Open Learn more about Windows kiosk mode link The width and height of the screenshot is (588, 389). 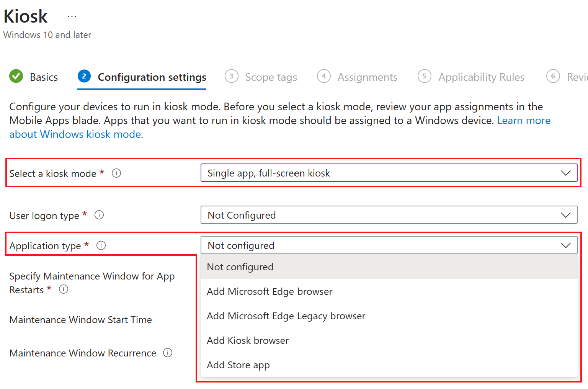(x=523, y=121)
